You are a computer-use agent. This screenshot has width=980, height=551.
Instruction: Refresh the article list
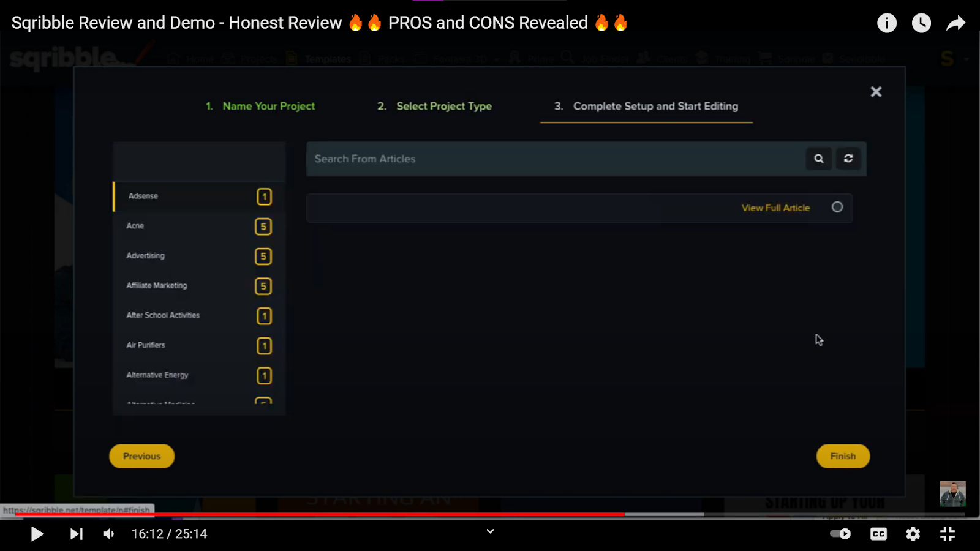[848, 159]
